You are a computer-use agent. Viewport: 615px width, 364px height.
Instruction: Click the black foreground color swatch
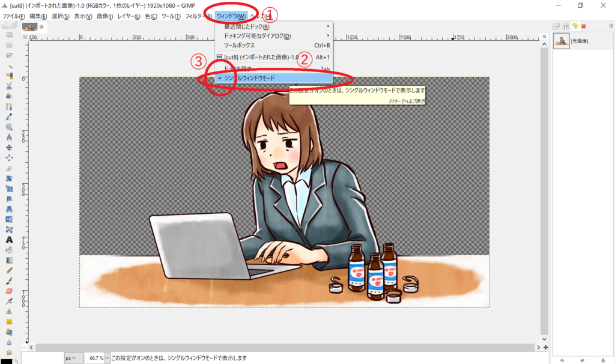point(6,361)
